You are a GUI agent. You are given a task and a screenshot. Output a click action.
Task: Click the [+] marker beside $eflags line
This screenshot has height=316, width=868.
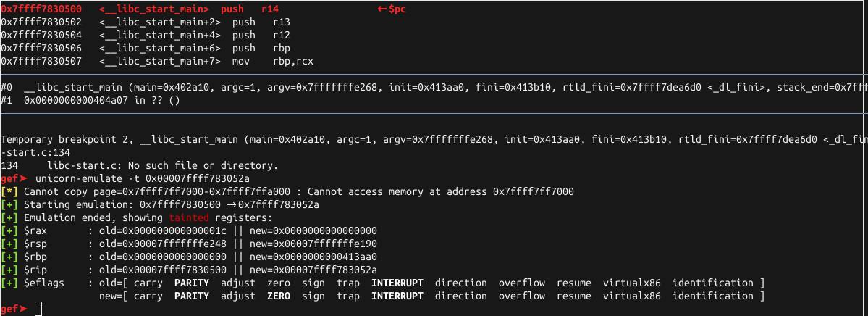9,283
